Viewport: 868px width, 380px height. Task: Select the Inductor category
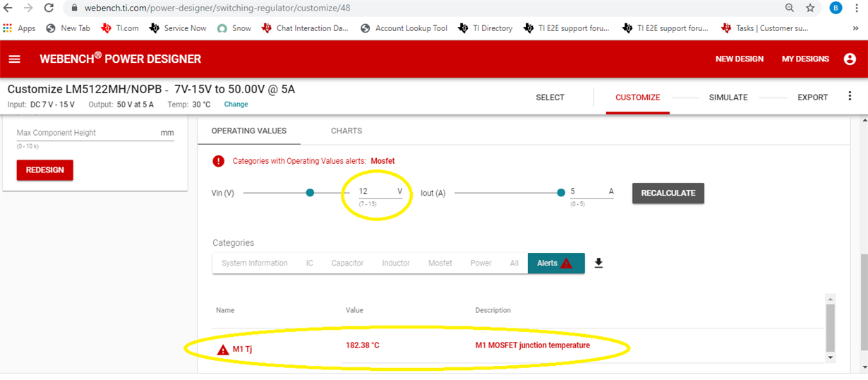tap(396, 263)
